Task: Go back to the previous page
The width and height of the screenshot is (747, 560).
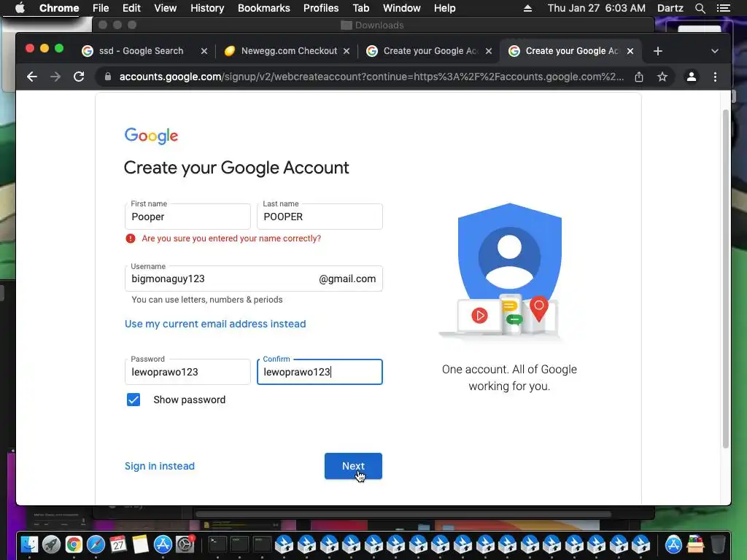Action: click(32, 77)
